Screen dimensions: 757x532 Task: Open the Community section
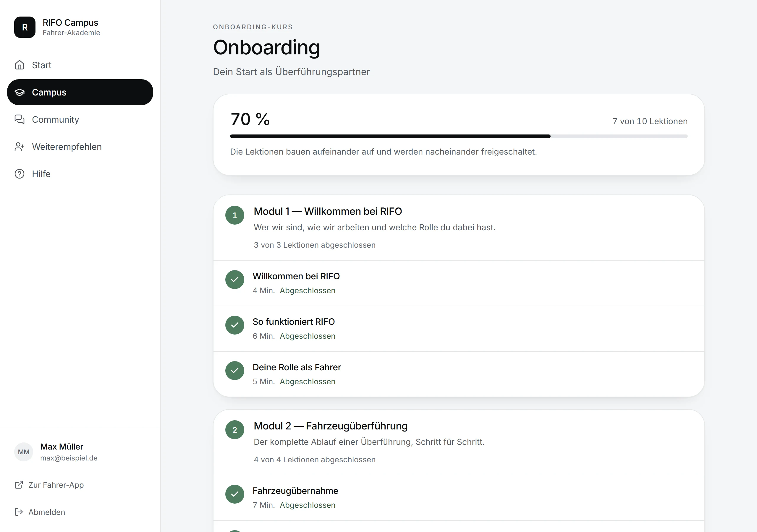(80, 119)
